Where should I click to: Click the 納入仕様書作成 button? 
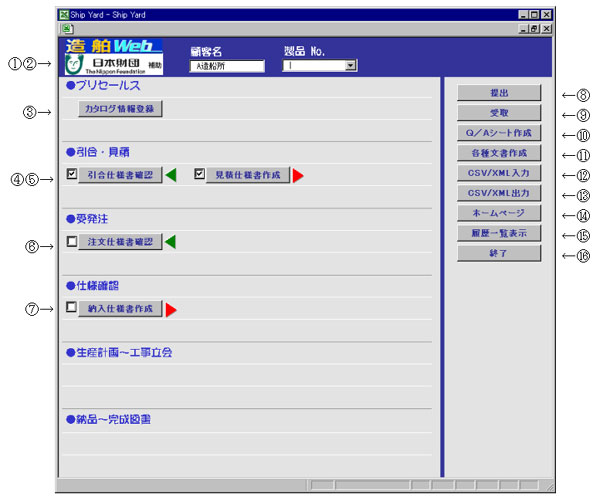click(120, 309)
